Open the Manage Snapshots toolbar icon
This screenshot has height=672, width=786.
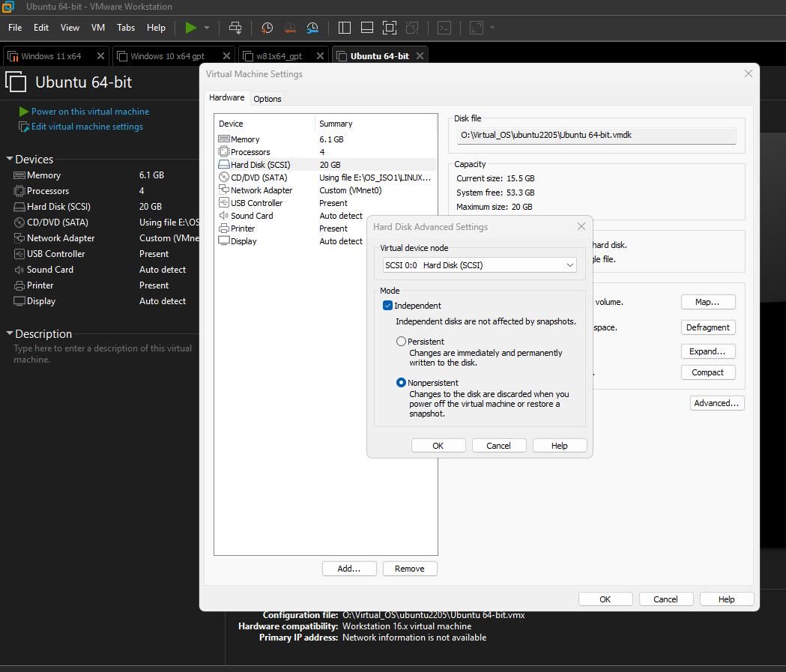[x=312, y=28]
